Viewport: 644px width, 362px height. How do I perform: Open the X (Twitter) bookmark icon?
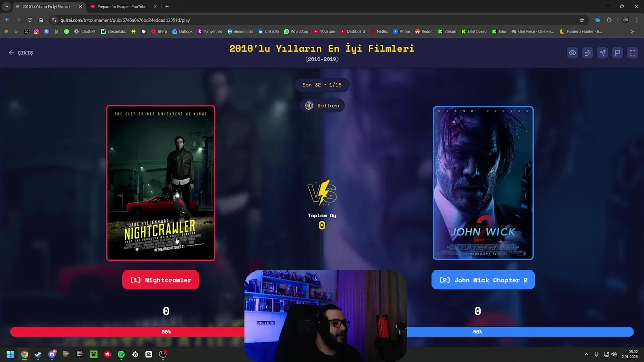26,31
